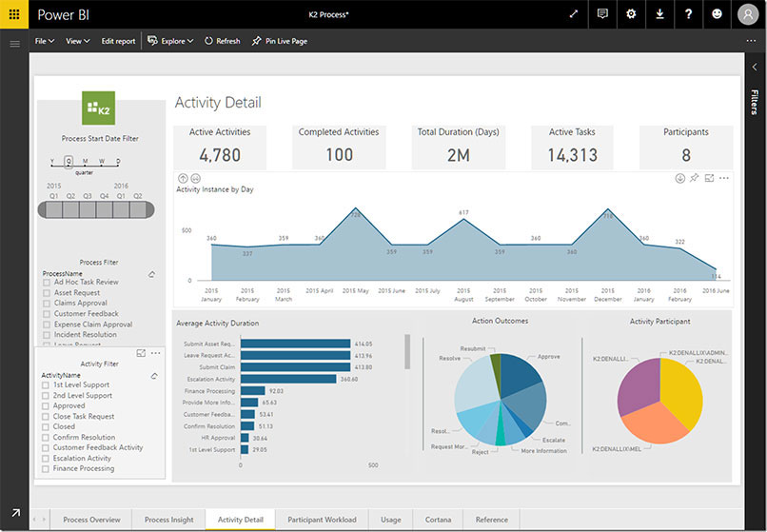This screenshot has height=532, width=767.
Task: Select the Customer Feedback process checkbox
Action: tap(47, 314)
